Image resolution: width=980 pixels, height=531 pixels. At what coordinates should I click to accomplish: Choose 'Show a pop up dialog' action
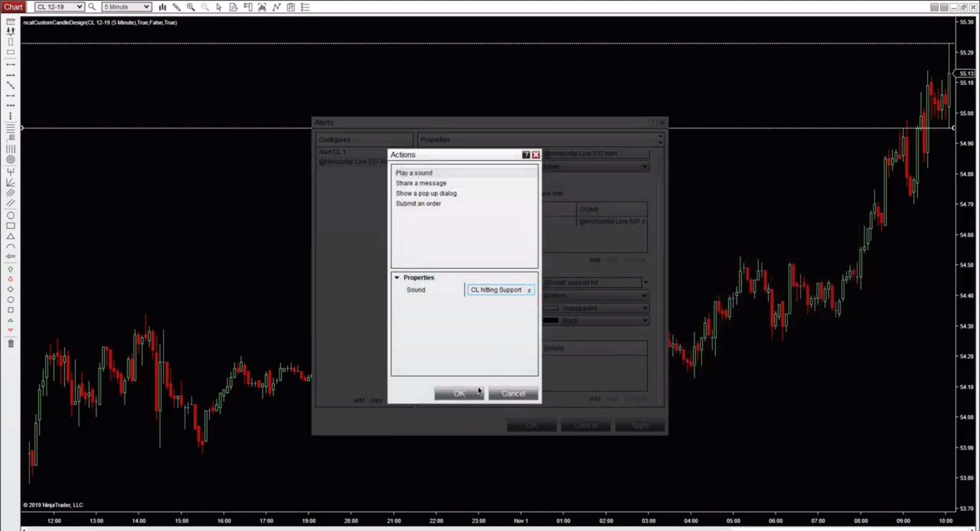(426, 194)
